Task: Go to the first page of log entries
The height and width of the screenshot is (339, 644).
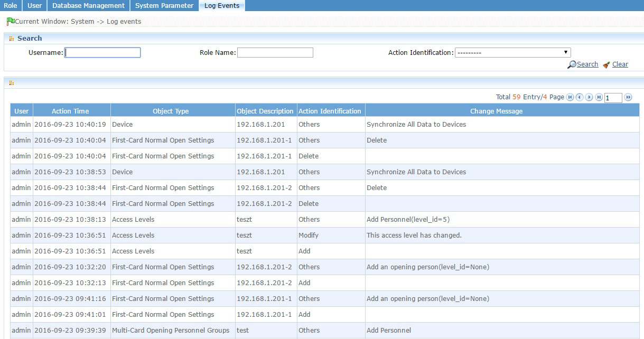Action: (570, 97)
